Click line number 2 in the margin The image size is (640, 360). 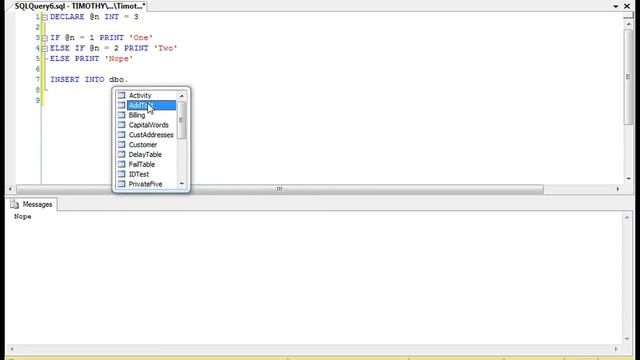[38, 27]
